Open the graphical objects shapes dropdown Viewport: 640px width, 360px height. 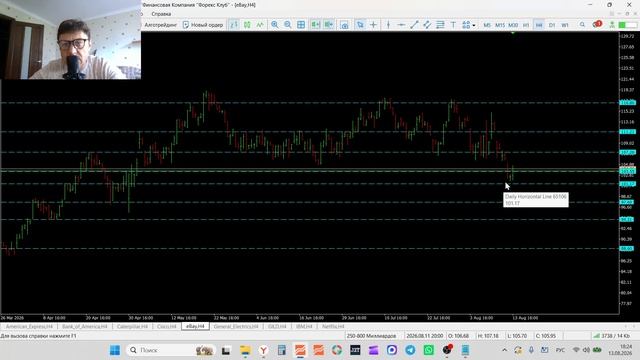tap(469, 25)
